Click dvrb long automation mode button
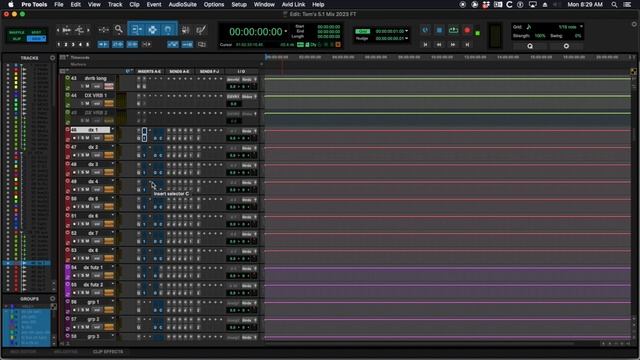Viewport: 640px width, 360px height. (x=109, y=86)
